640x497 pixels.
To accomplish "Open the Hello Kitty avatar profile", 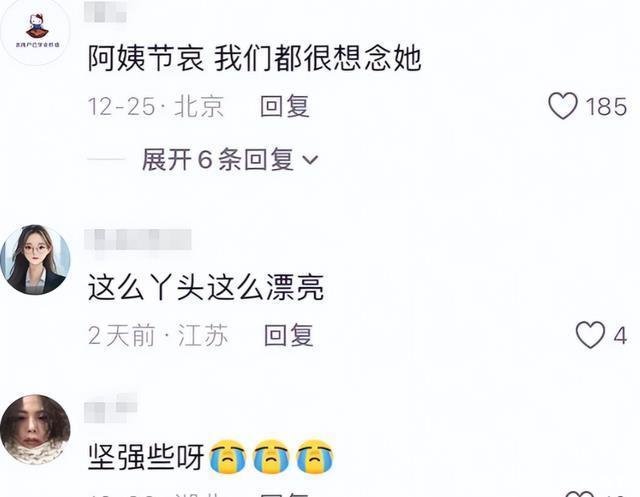I will tap(36, 31).
